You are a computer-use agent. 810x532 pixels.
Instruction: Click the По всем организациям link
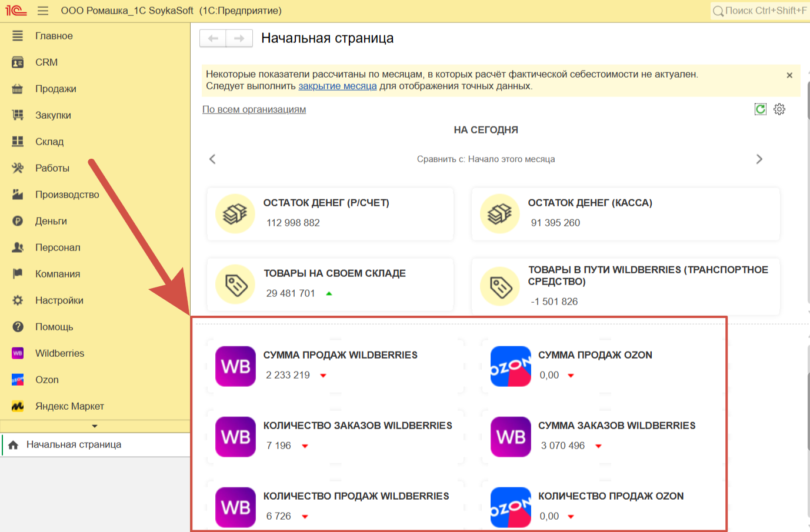[x=254, y=109]
